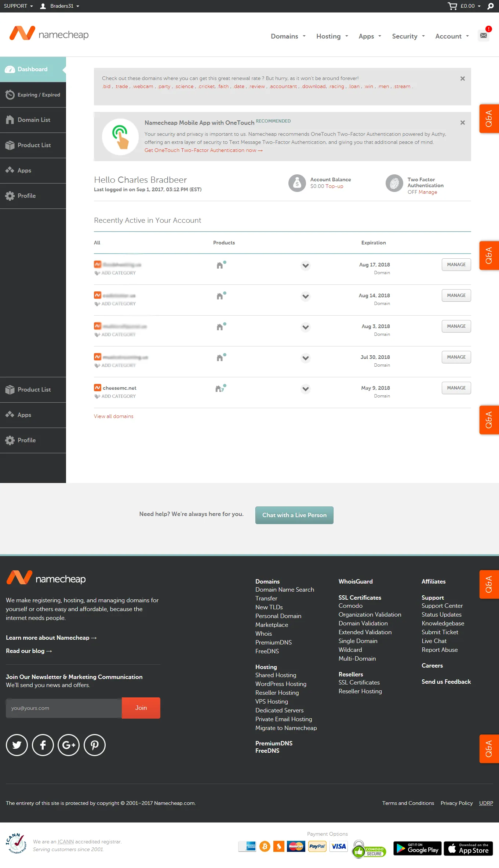Click Chat with a Live Person
Viewport: 499px width, 868px height.
[294, 515]
